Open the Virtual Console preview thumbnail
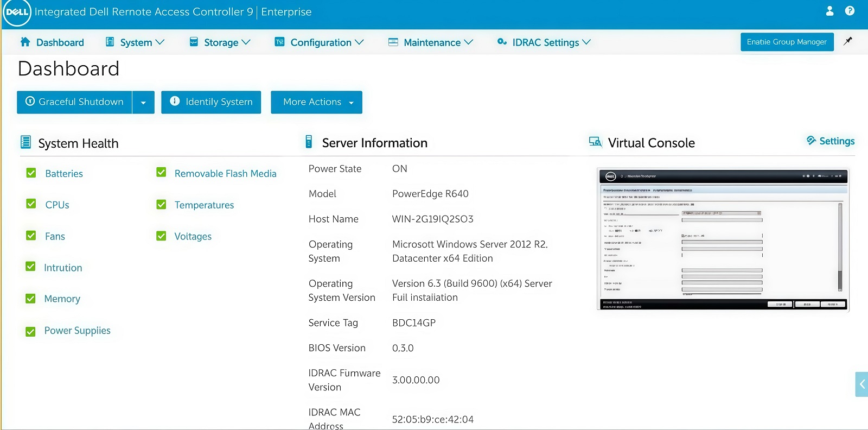 722,239
